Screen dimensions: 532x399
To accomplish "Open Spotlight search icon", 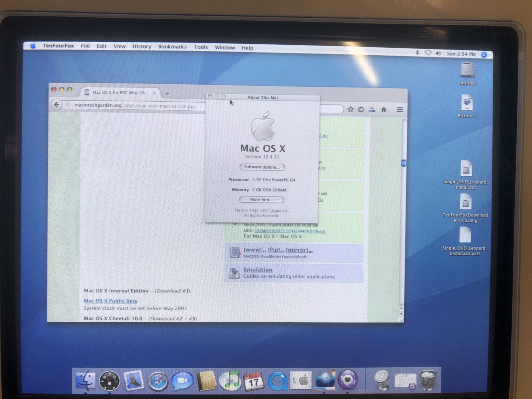I will [x=484, y=55].
